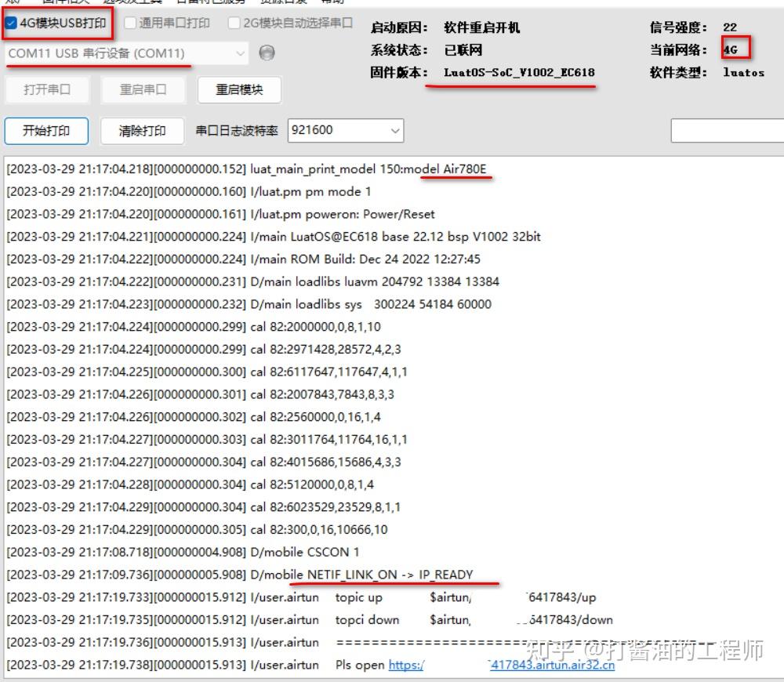Uncheck the 4G模块USB打印 checkbox
The height and width of the screenshot is (682, 784).
pyautogui.click(x=11, y=23)
